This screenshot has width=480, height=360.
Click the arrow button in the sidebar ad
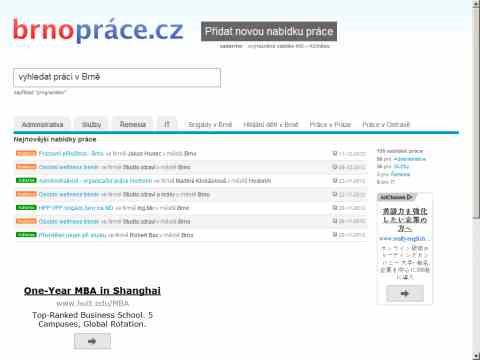pyautogui.click(x=405, y=293)
